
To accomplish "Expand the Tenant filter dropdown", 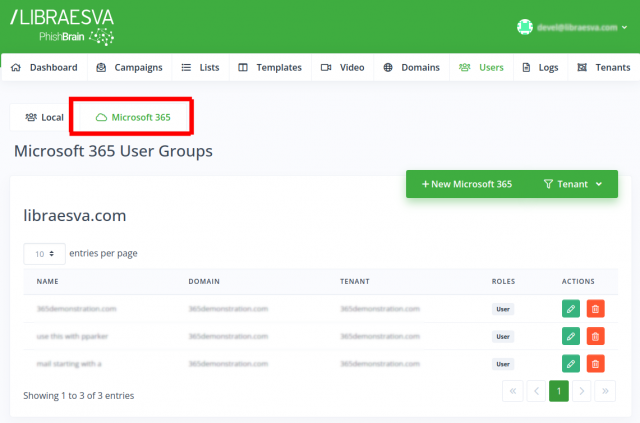I will (573, 184).
